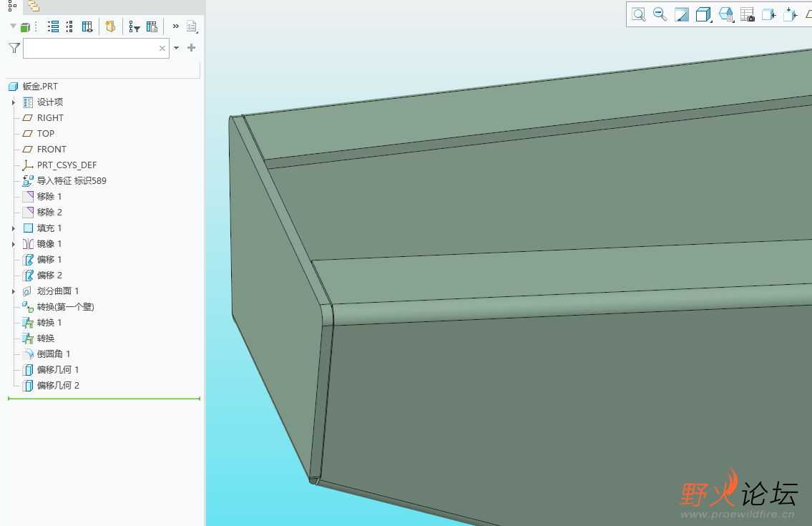Open the search options dropdown arrow
Viewport: 812px width, 526px height.
point(177,48)
